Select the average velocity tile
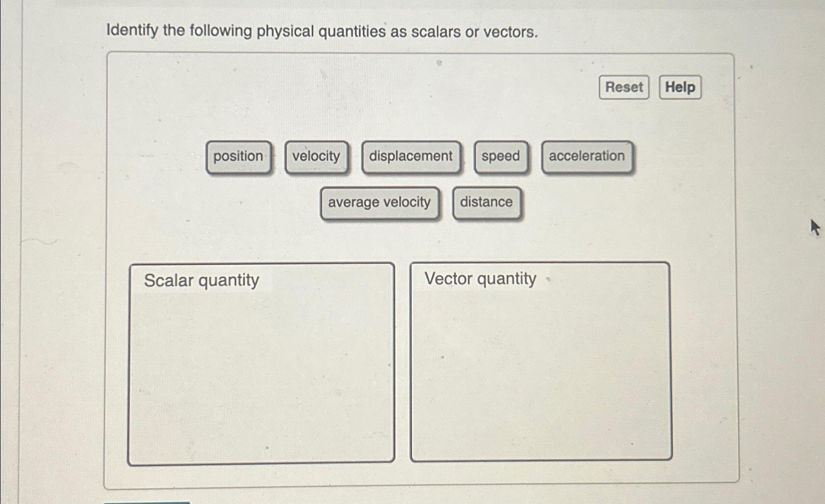The height and width of the screenshot is (504, 825). click(380, 202)
